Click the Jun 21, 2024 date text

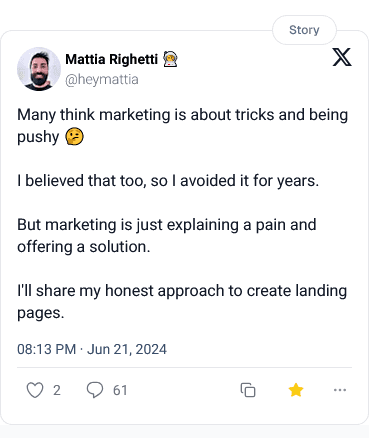pyautogui.click(x=127, y=349)
